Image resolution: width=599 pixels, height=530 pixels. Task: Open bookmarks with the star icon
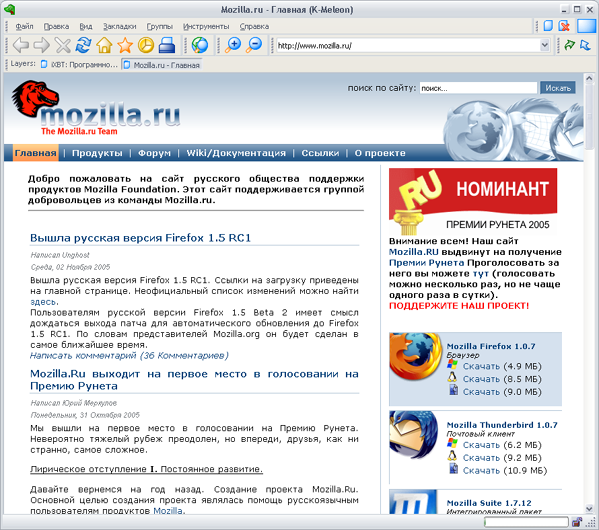(125, 45)
